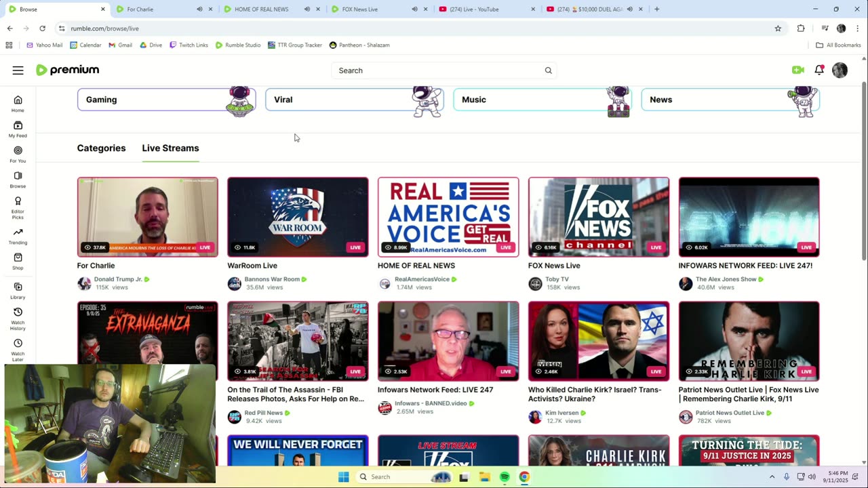Click the Rumble premium logo
Screen dimensions: 868x488
pos(68,70)
